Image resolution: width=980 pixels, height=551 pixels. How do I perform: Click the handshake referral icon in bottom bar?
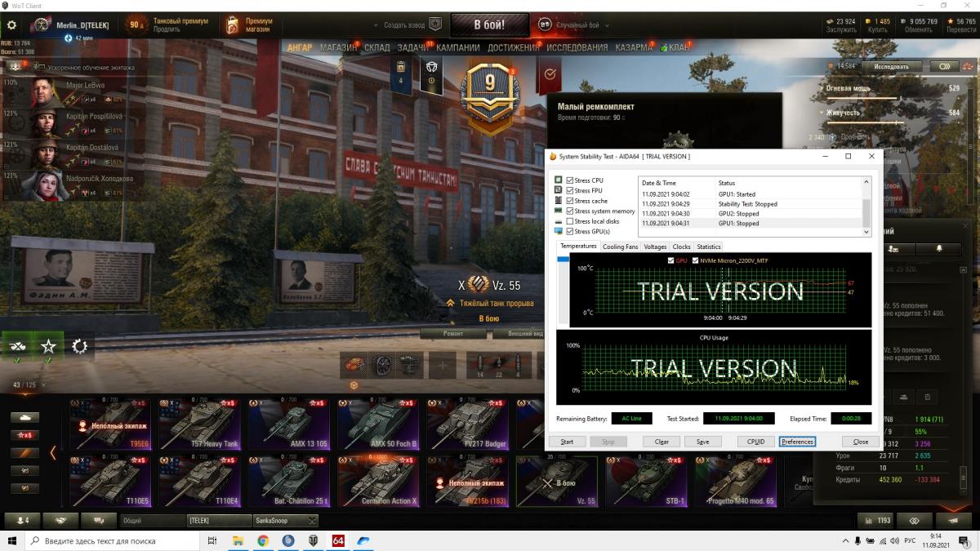point(60,520)
